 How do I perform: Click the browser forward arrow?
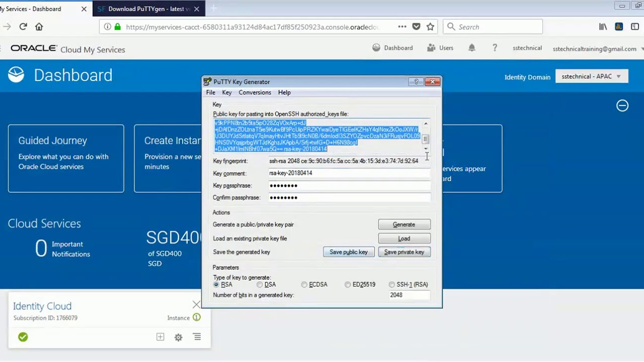tap(7, 27)
